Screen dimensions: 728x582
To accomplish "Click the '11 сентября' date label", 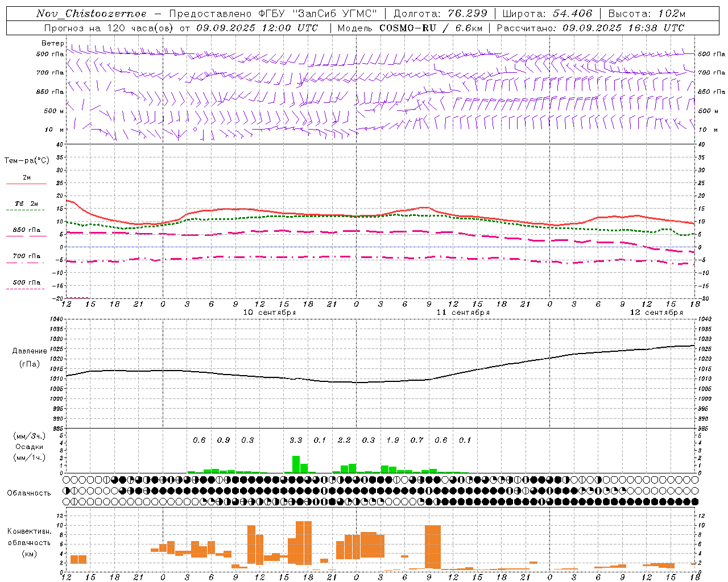I will click(x=463, y=313).
